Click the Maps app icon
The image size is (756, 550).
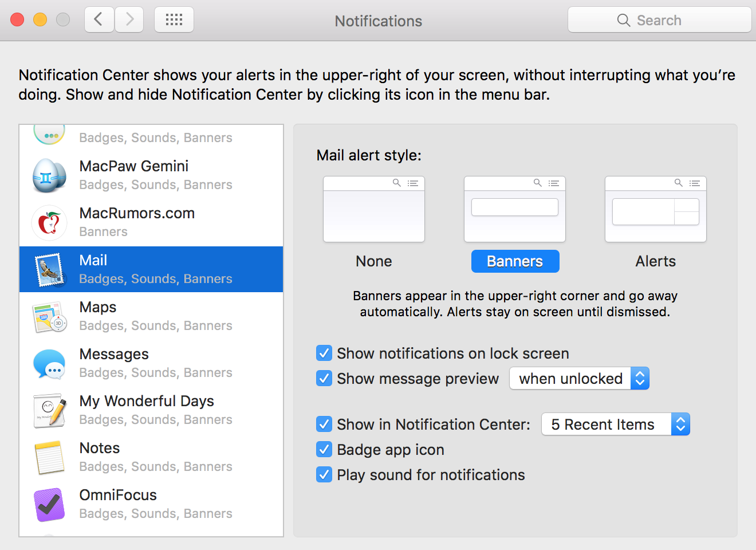(50, 316)
